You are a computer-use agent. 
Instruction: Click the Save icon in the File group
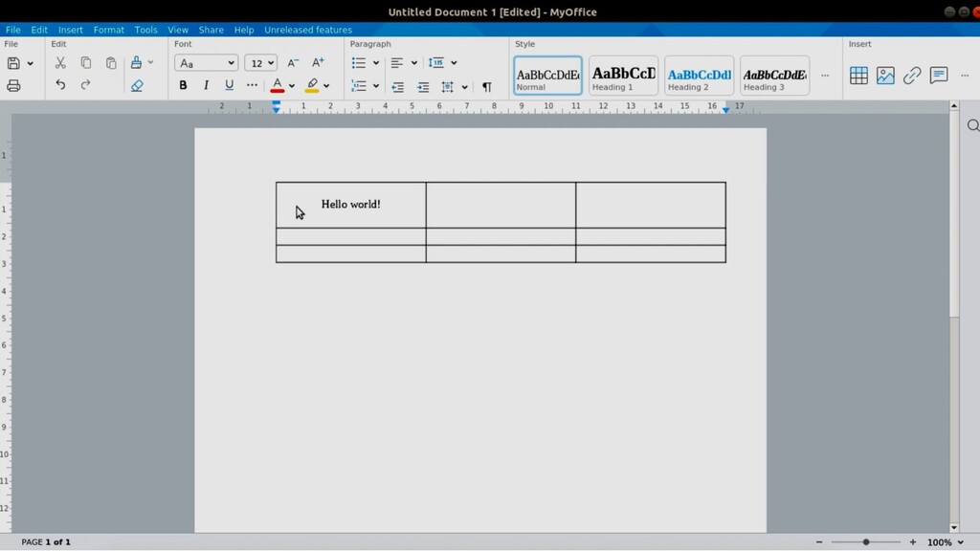tap(13, 63)
